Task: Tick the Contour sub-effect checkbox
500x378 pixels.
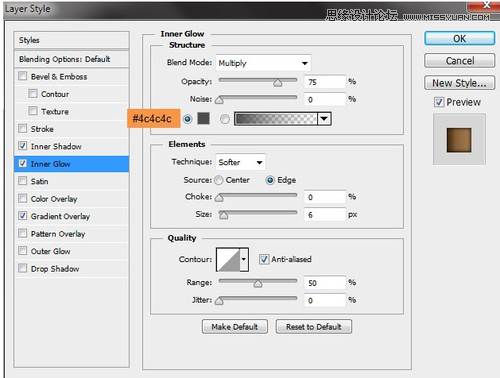Action: [33, 93]
